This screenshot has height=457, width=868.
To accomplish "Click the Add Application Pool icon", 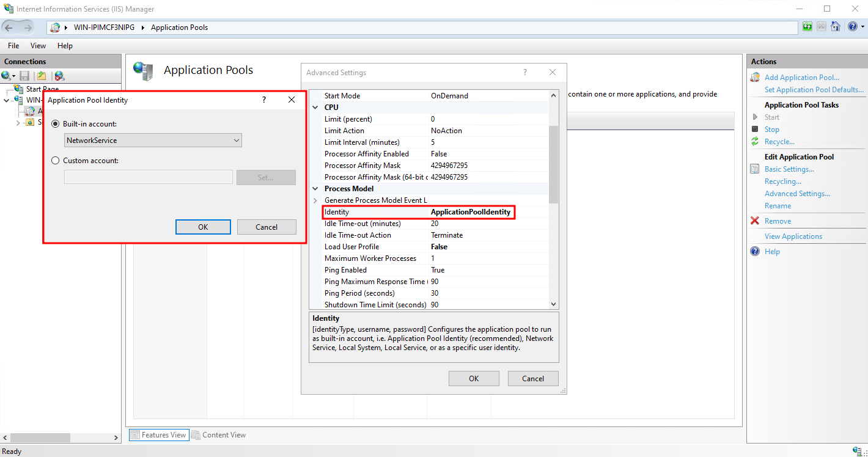I will 755,78.
